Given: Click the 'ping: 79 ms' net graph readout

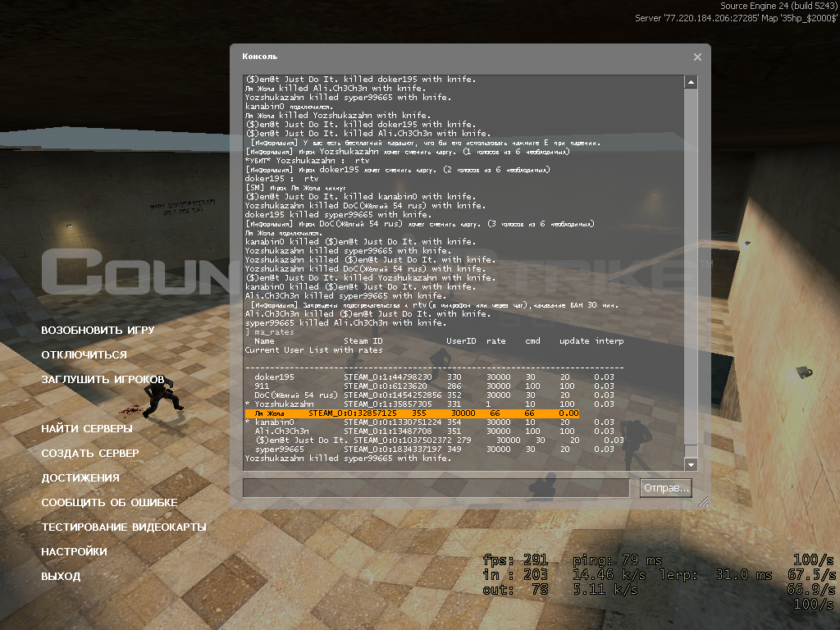Looking at the screenshot, I should tap(617, 560).
